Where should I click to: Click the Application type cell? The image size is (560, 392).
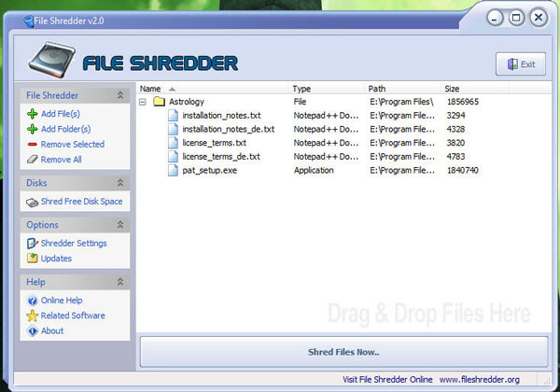[x=314, y=170]
